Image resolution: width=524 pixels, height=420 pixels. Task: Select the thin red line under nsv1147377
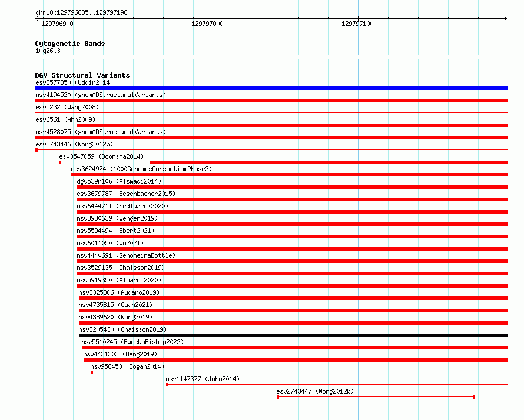point(337,385)
